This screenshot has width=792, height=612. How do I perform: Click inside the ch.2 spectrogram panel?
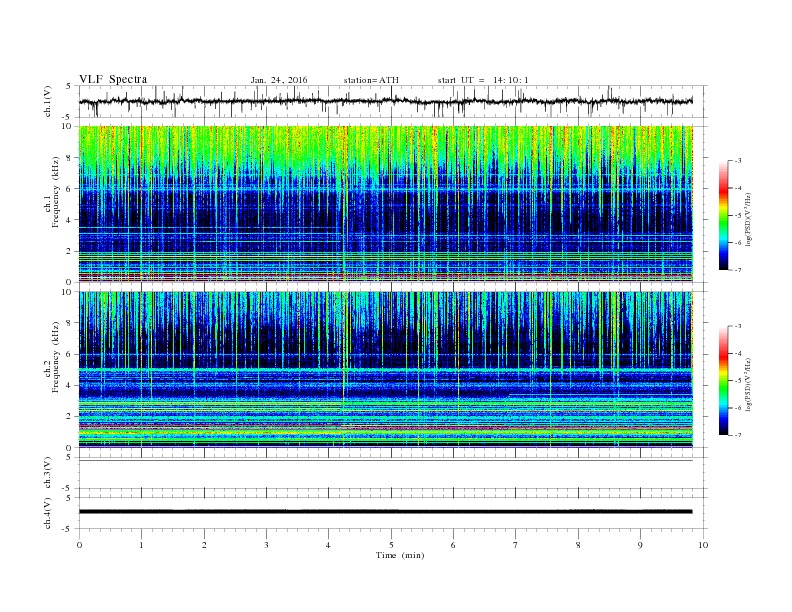pyautogui.click(x=385, y=369)
